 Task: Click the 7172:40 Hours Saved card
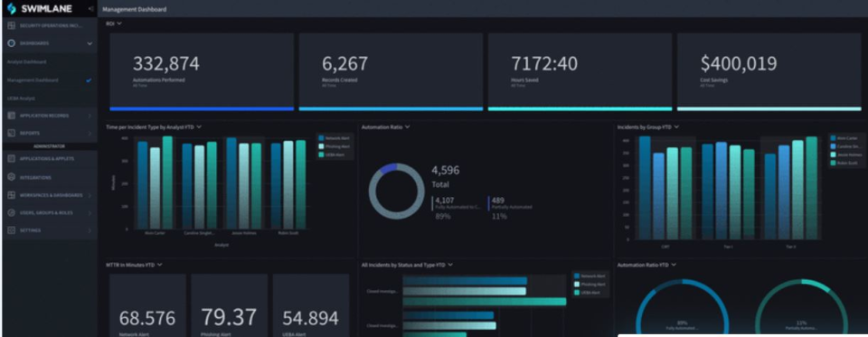tap(580, 72)
